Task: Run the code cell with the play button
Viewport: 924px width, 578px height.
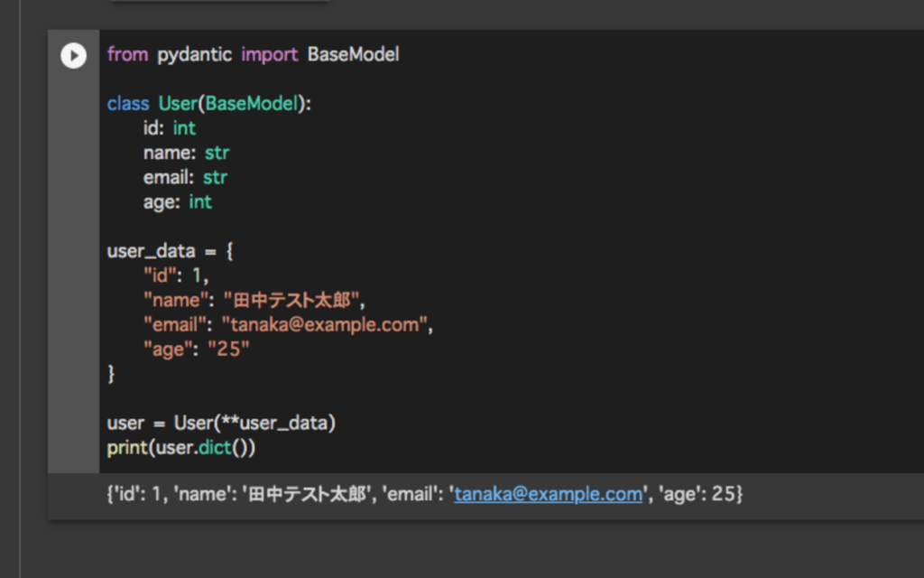Action: pos(74,55)
